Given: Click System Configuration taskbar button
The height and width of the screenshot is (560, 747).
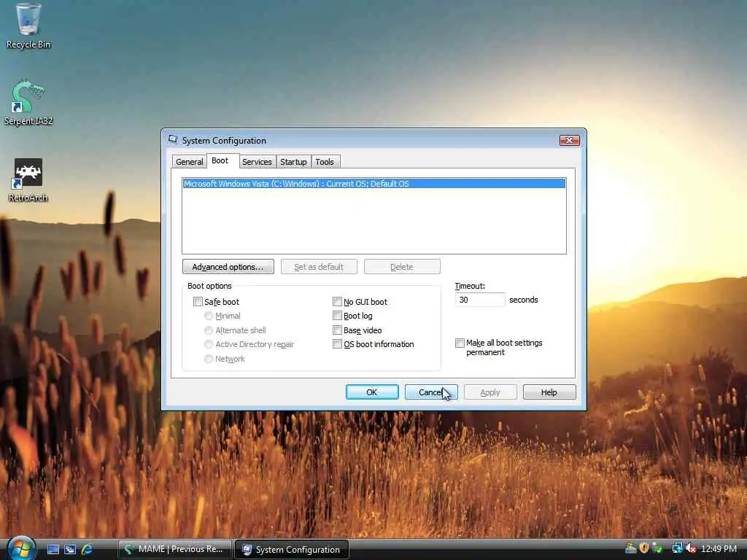Looking at the screenshot, I should [292, 550].
